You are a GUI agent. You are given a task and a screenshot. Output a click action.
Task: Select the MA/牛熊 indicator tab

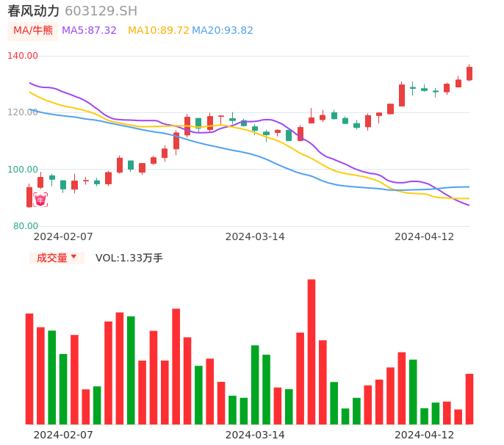point(33,31)
